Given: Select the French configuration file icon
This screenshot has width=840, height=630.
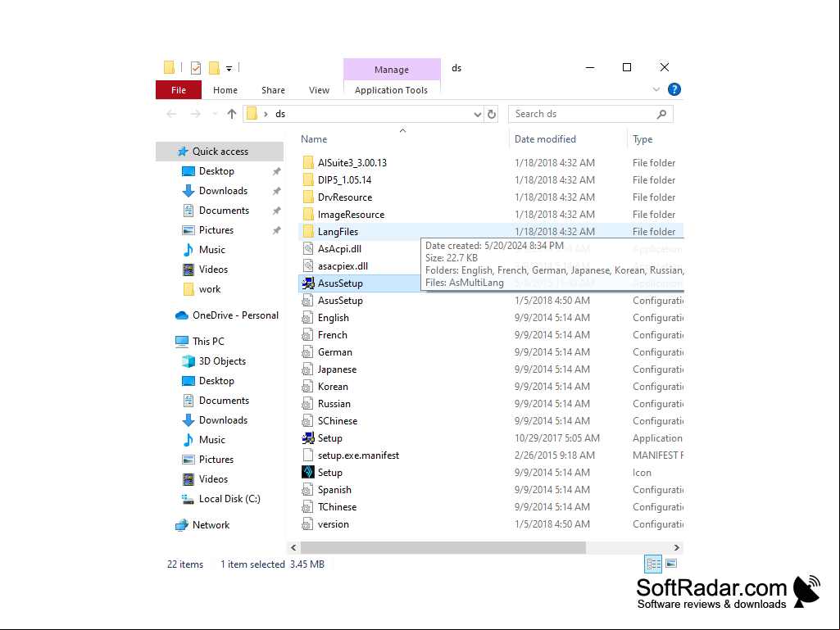Looking at the screenshot, I should pyautogui.click(x=308, y=335).
